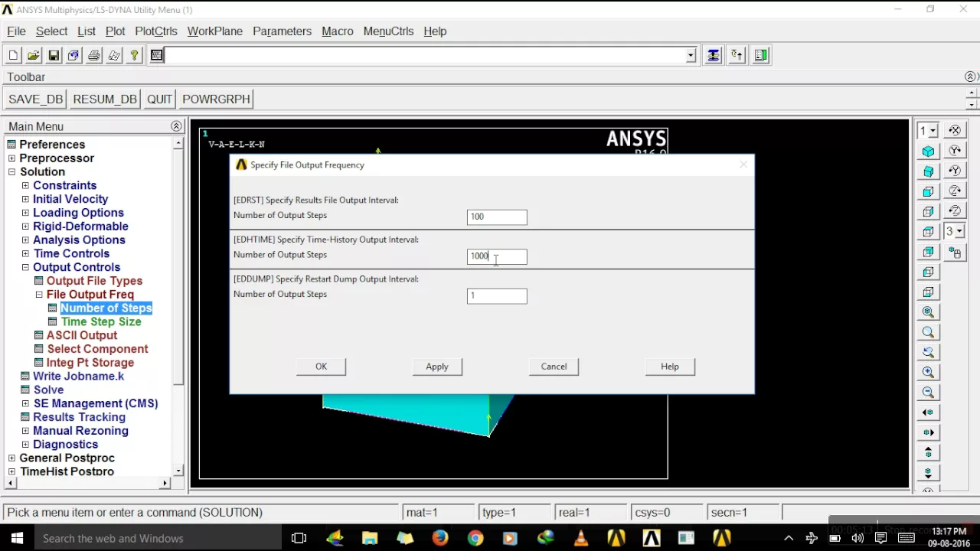The height and width of the screenshot is (551, 980).
Task: Open the File menu
Action: (16, 31)
